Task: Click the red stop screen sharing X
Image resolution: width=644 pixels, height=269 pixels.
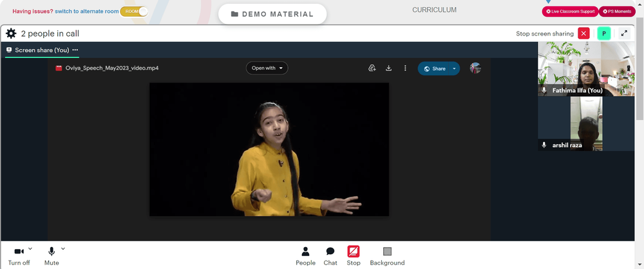Action: click(x=583, y=34)
